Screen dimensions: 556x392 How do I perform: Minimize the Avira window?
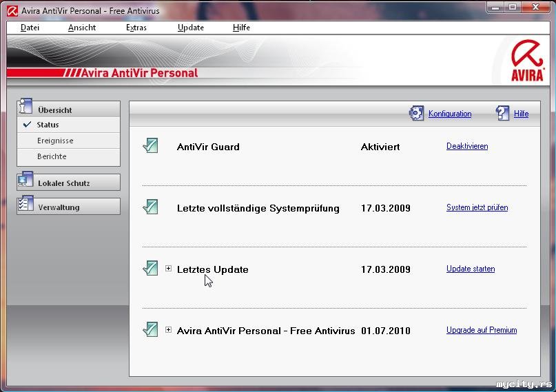tap(496, 7)
